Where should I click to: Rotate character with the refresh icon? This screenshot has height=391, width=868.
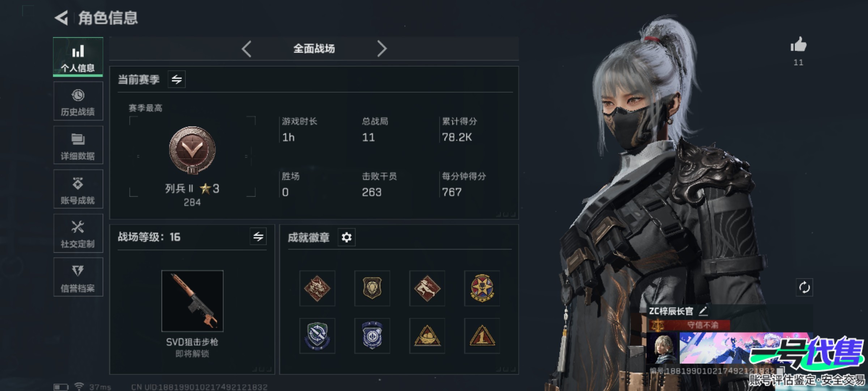(x=804, y=287)
